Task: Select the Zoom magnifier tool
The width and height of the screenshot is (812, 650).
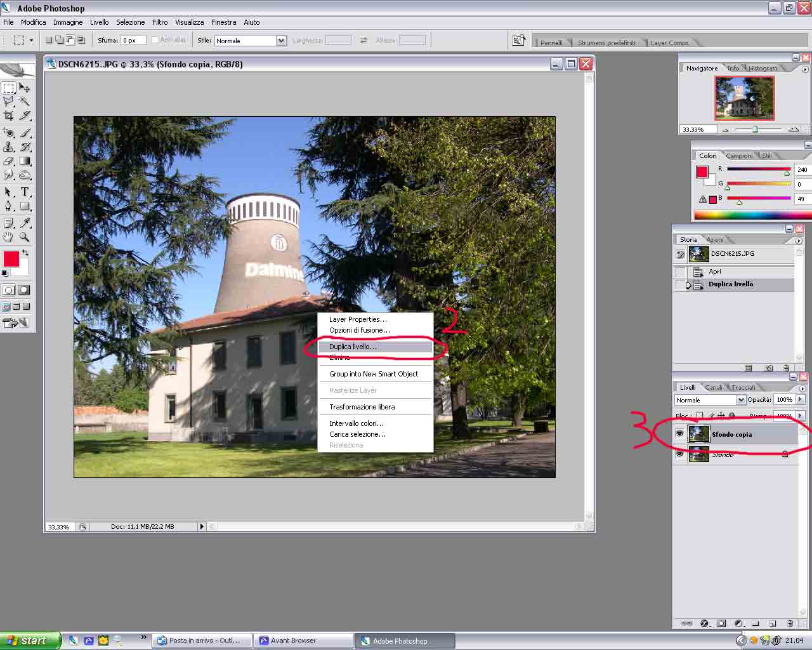Action: [x=25, y=237]
